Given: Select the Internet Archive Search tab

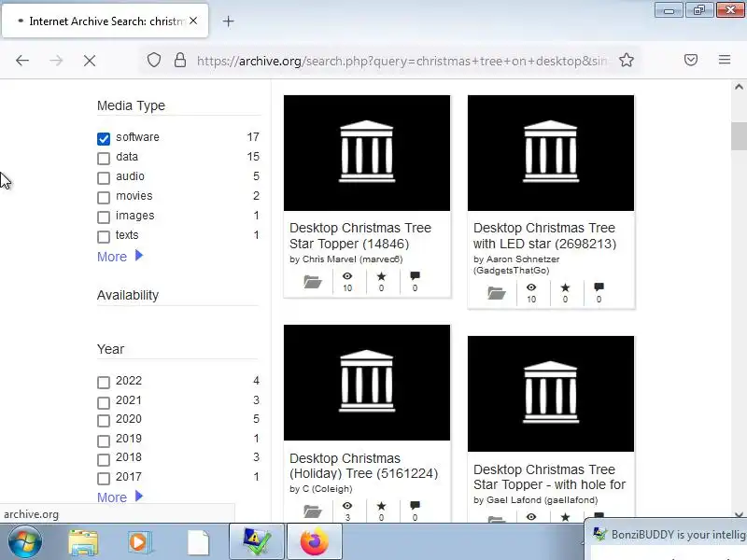Looking at the screenshot, I should (105, 21).
